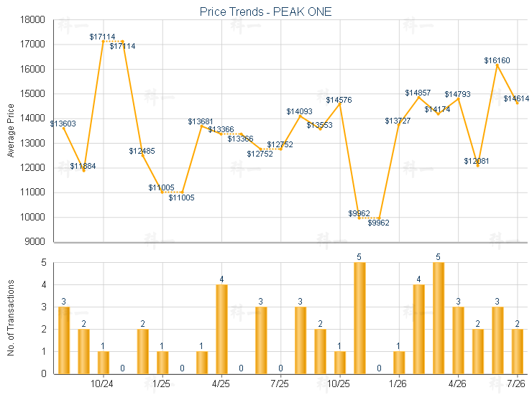
Task: Click the $12081 low data point
Action: pyautogui.click(x=477, y=165)
